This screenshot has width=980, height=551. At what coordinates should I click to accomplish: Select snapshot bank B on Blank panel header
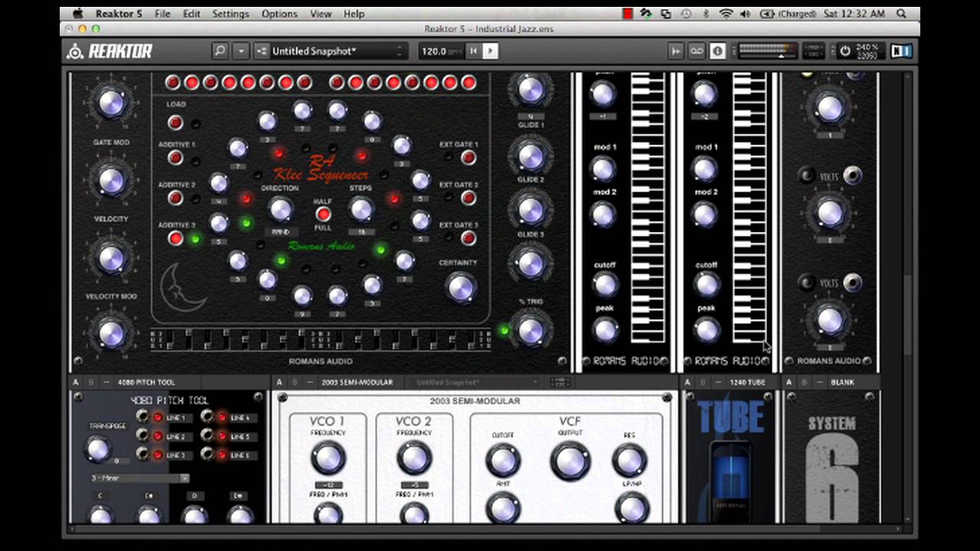pyautogui.click(x=804, y=382)
